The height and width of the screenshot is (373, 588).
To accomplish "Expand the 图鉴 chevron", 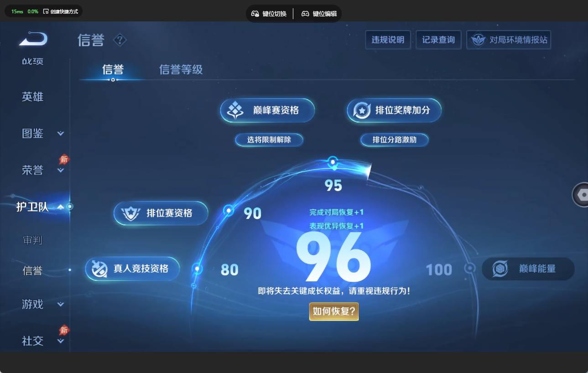I will tap(61, 134).
